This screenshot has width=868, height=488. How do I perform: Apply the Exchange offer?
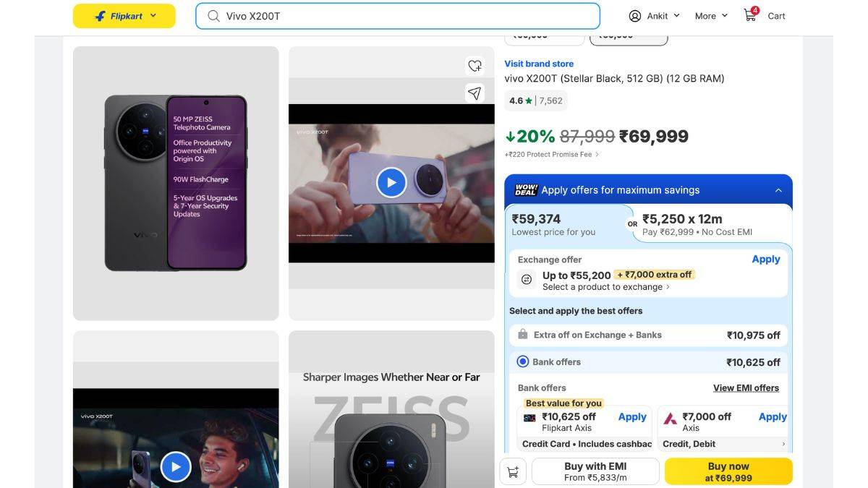[766, 259]
